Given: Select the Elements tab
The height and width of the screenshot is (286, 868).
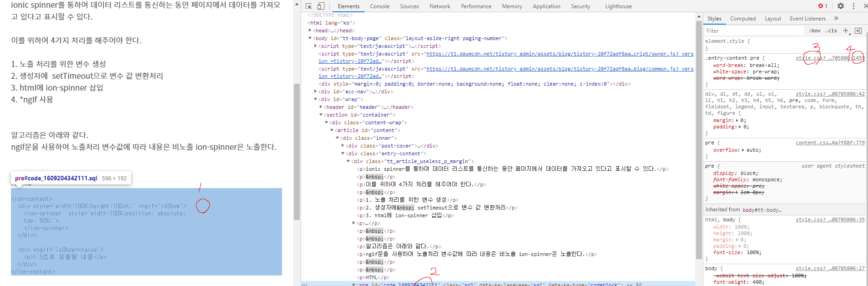Looking at the screenshot, I should [348, 6].
